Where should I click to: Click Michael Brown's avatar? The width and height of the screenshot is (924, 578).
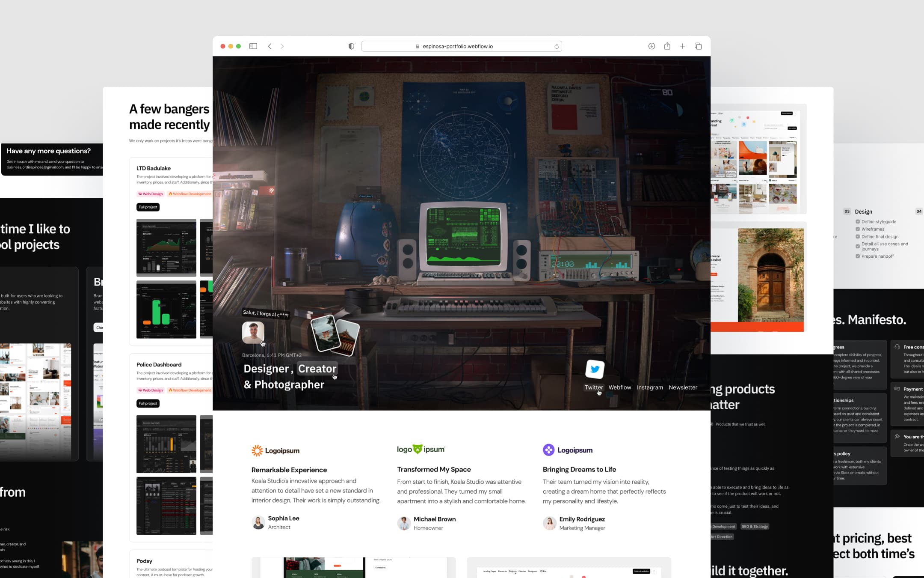point(404,523)
